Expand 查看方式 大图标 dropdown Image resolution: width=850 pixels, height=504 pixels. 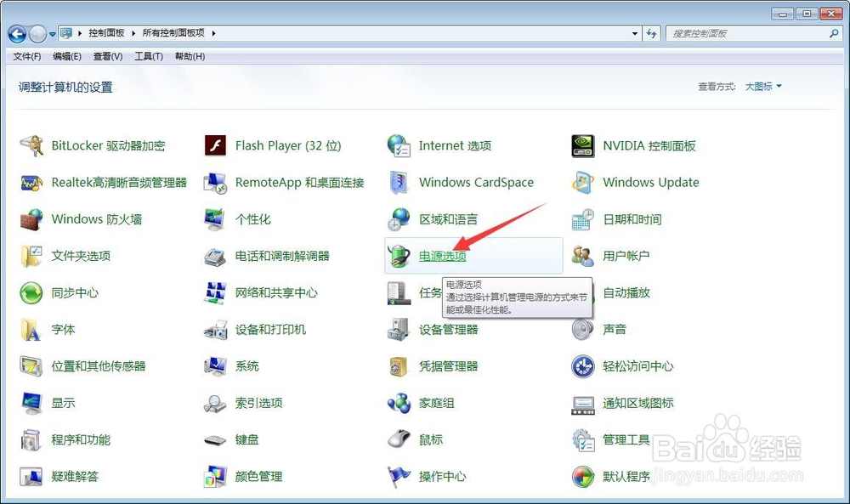point(763,86)
